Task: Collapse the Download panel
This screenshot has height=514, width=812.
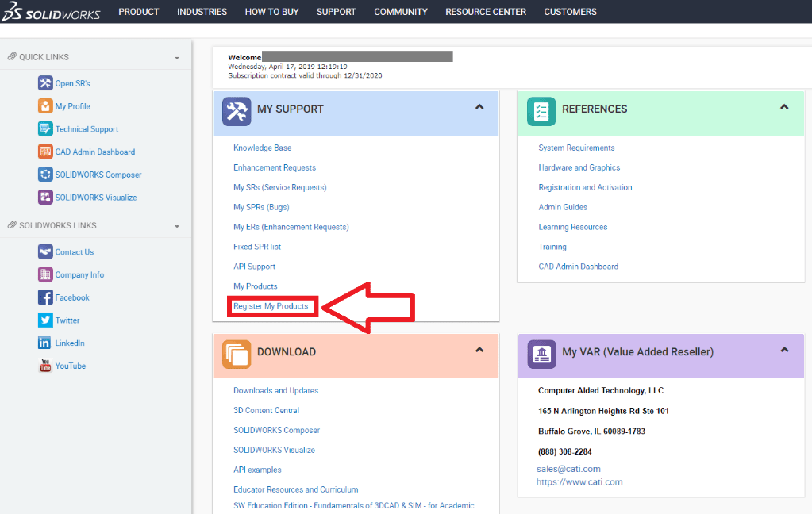Action: coord(479,350)
